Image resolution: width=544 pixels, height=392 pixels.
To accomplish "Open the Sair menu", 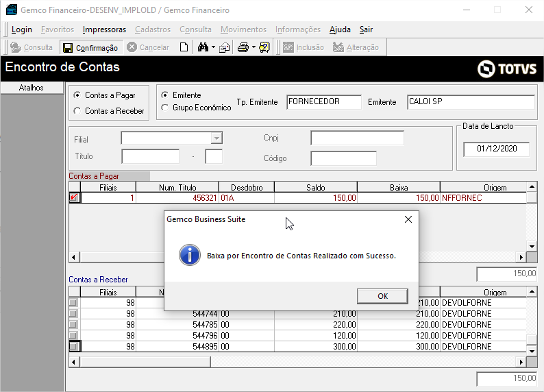I will point(366,29).
